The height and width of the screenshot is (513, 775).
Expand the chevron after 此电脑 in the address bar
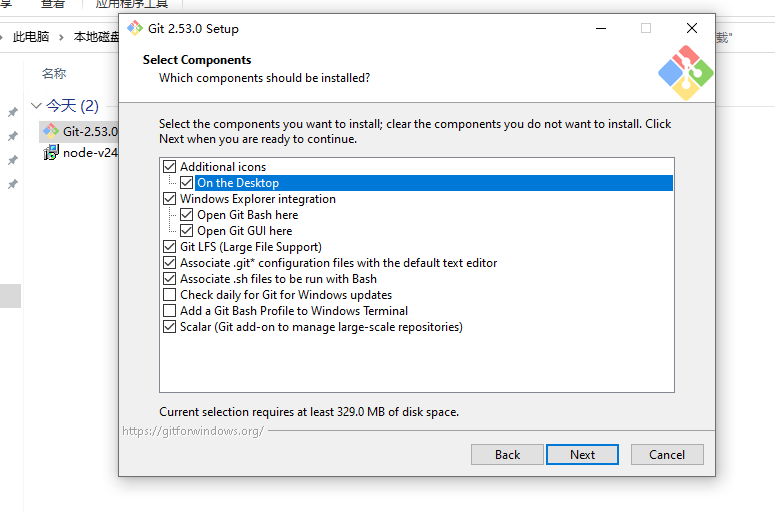pos(61,37)
